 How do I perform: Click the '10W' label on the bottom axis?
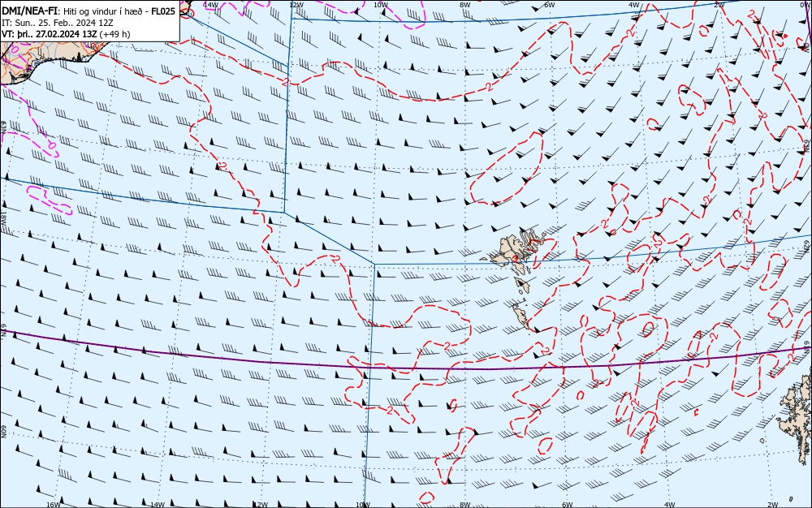click(364, 505)
